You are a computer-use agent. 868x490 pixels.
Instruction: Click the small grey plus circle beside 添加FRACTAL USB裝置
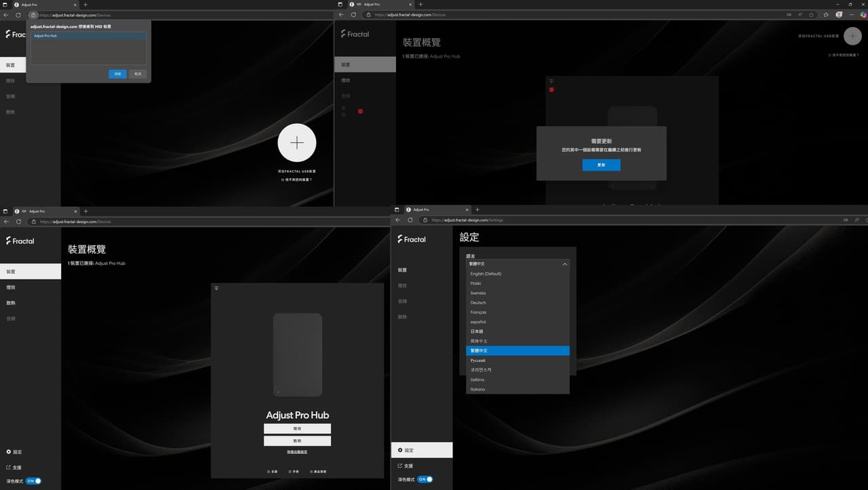(852, 36)
